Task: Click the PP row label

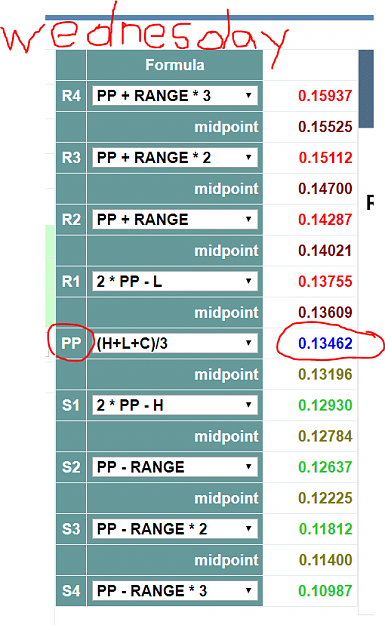Action: (x=71, y=343)
